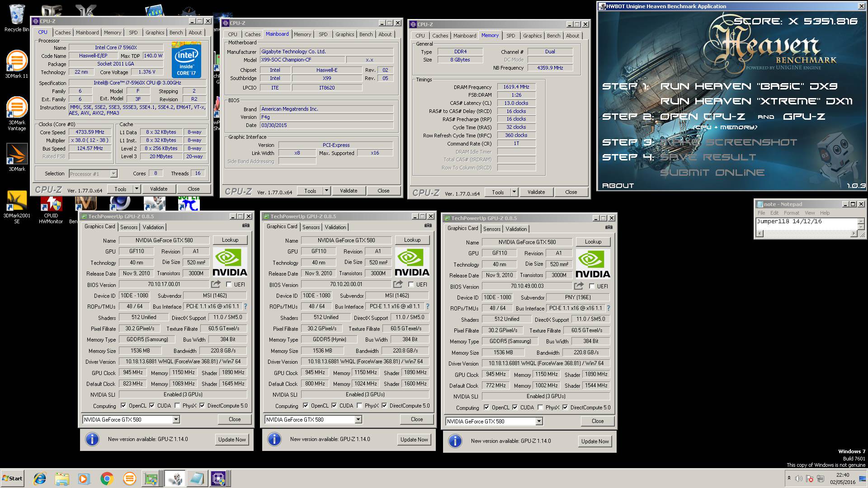Click bus interface question mark in Hynix GPU-Z
This screenshot has width=868, height=488.
(428, 306)
